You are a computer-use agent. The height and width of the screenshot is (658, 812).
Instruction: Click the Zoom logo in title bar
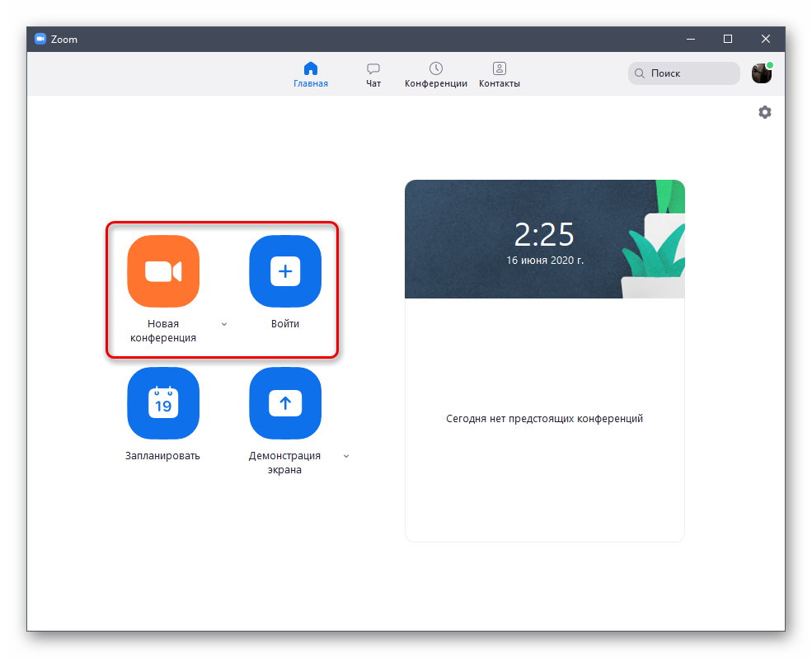(40, 39)
